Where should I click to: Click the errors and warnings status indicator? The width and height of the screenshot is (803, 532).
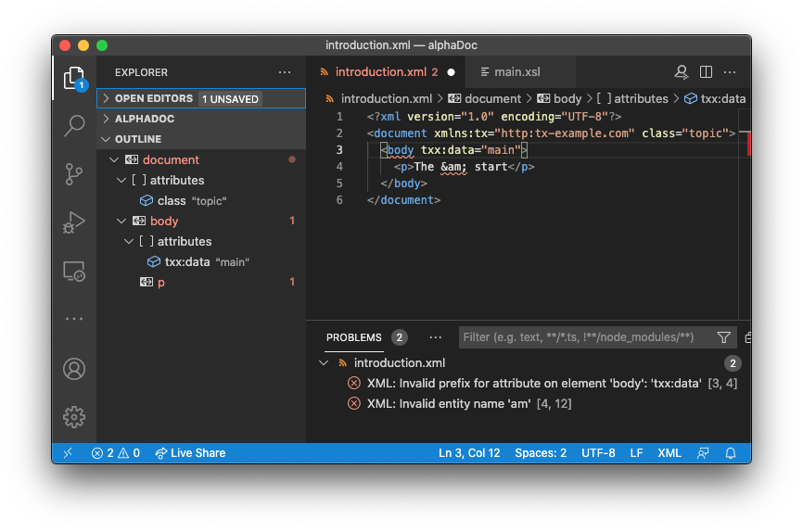coord(116,453)
